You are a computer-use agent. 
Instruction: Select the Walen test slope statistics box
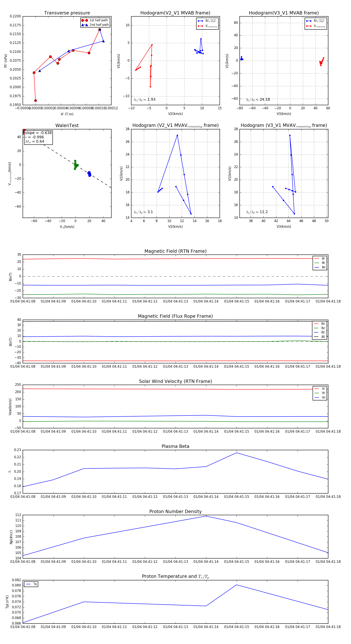[x=38, y=137]
